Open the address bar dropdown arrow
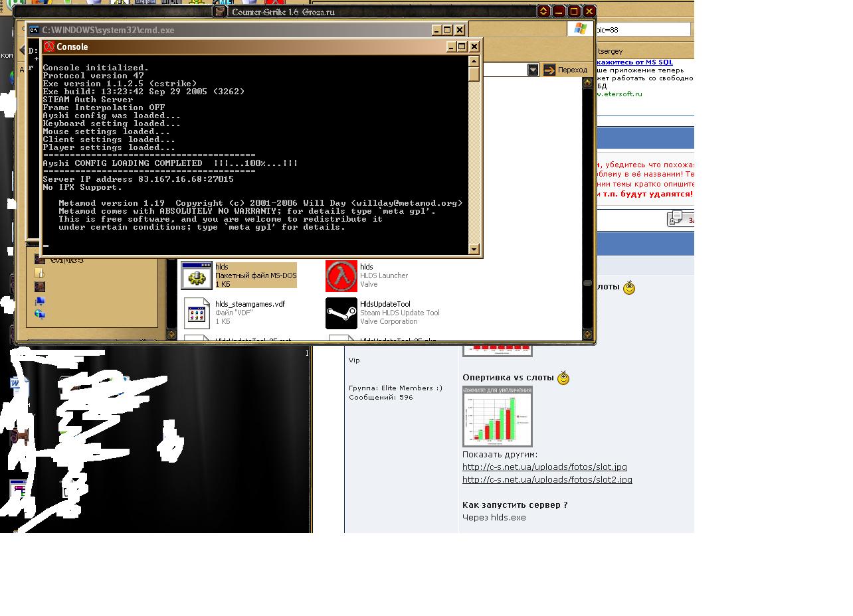The width and height of the screenshot is (853, 616). click(533, 70)
